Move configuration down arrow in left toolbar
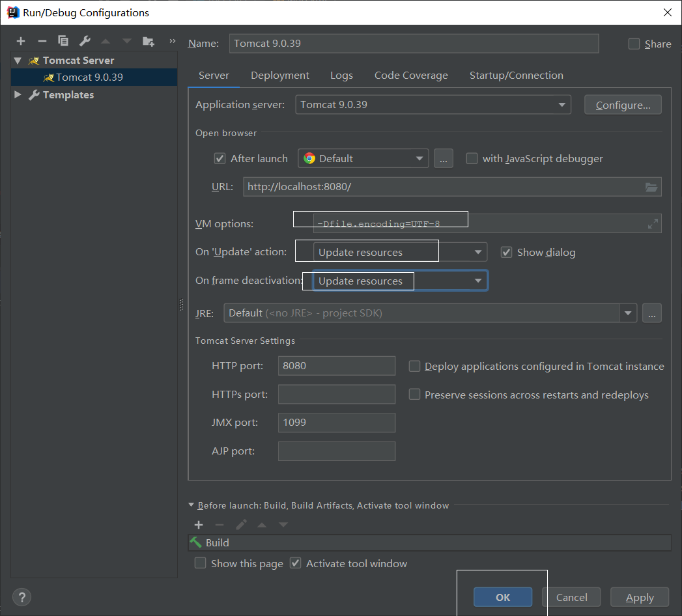This screenshot has height=616, width=682. 126,41
